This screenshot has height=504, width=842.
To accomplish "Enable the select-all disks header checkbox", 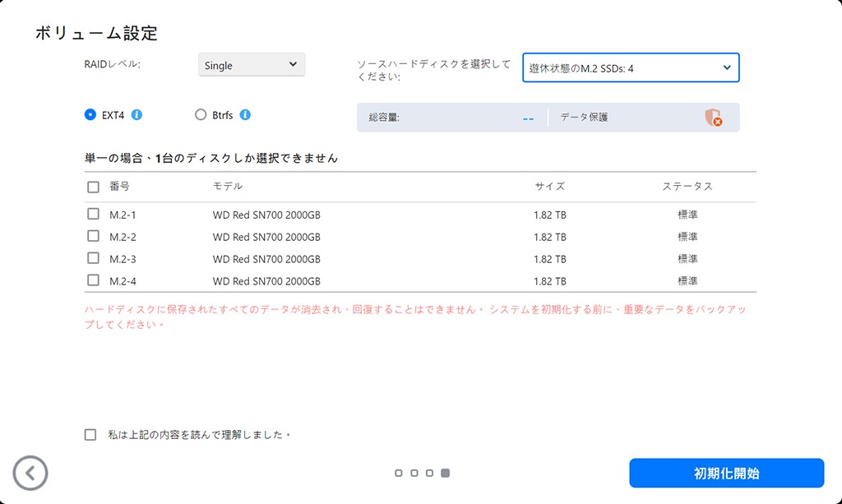I will 93,187.
